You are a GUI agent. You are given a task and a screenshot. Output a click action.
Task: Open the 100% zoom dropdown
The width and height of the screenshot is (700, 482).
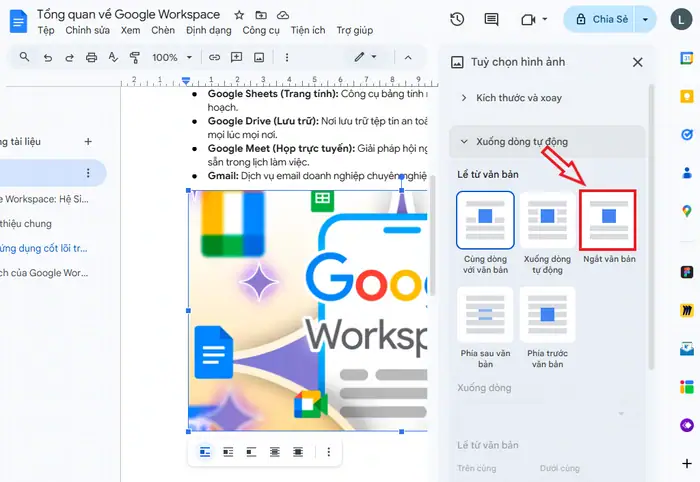click(x=171, y=57)
